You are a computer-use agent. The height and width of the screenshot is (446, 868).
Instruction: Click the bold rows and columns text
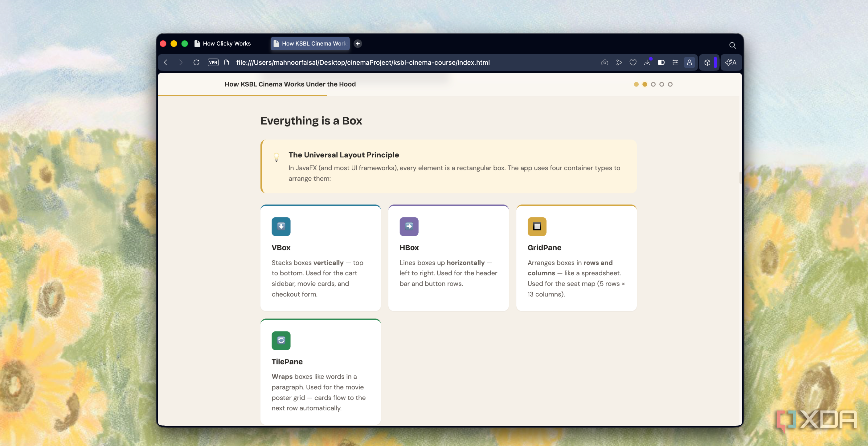click(570, 268)
